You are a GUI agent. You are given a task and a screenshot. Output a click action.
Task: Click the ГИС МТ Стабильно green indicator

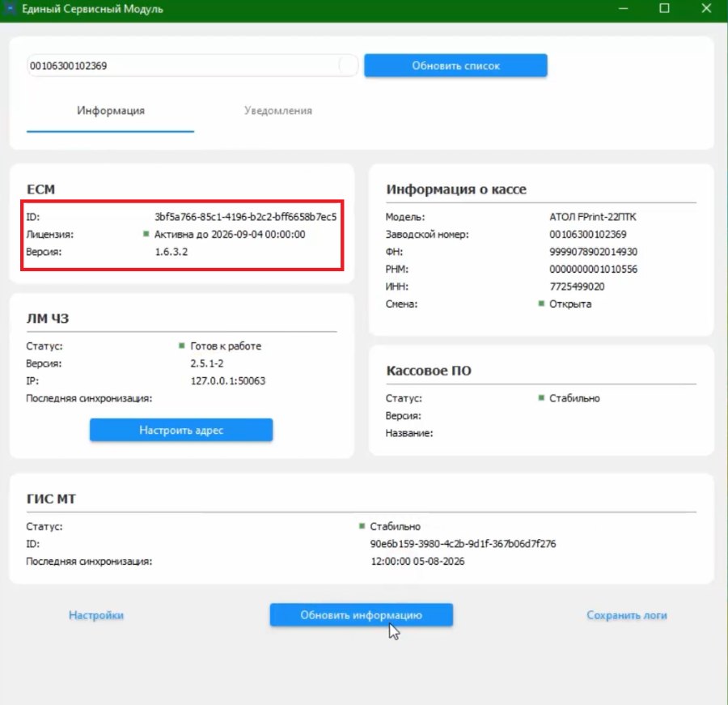[362, 526]
